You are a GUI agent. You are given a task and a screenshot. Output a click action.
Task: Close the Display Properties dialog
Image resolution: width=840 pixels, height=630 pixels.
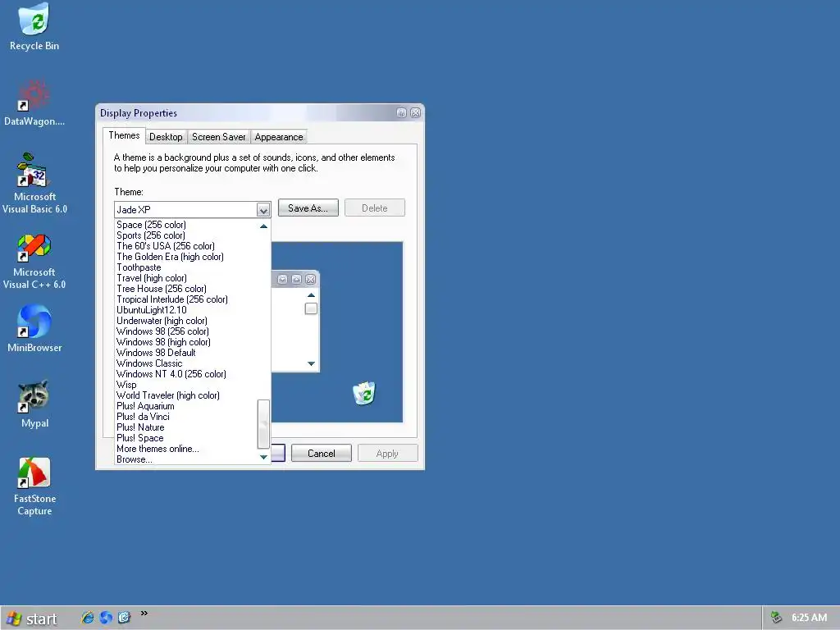point(415,112)
